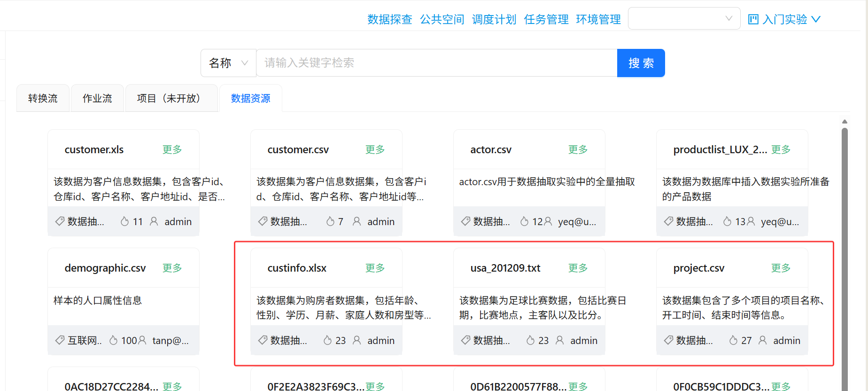Click the tag icon on customer.csv card
The width and height of the screenshot is (868, 391).
tap(263, 221)
